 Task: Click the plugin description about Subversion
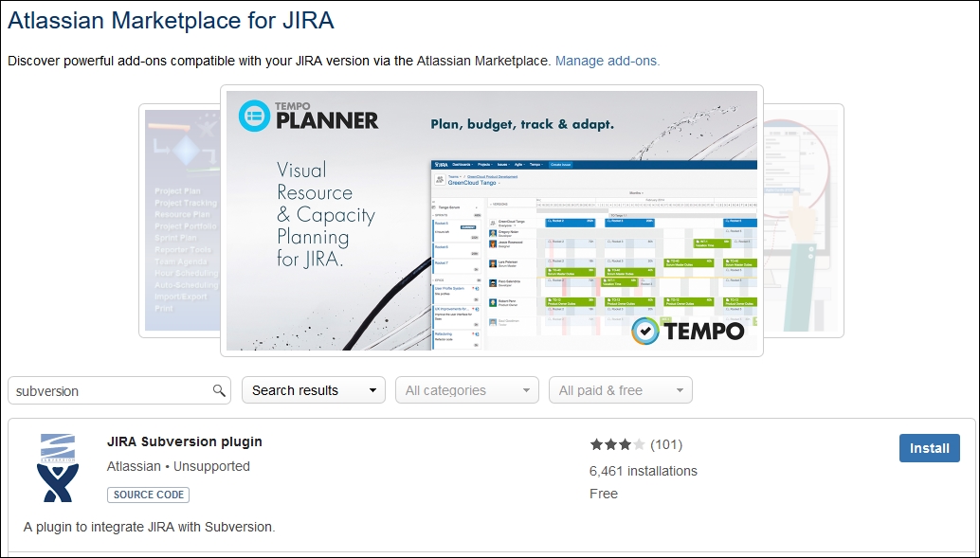coord(150,527)
